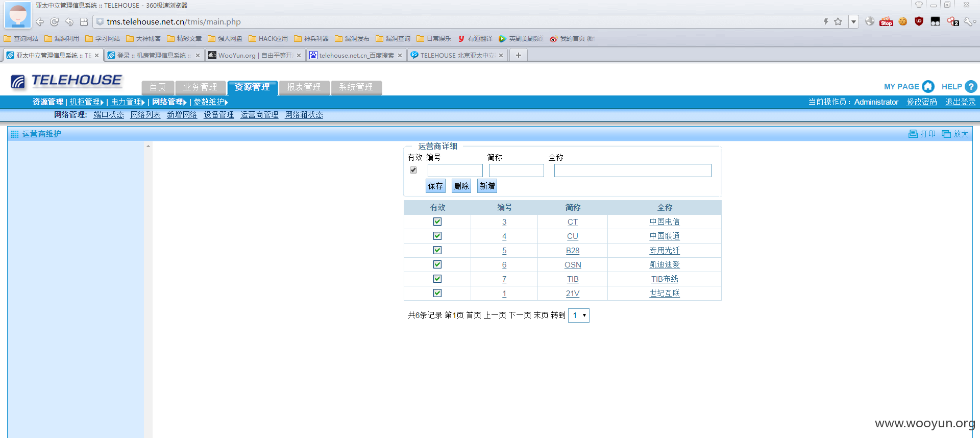The width and height of the screenshot is (980, 438).
Task: Toggle 有效 checkbox for 世纪互联 row
Action: (437, 293)
